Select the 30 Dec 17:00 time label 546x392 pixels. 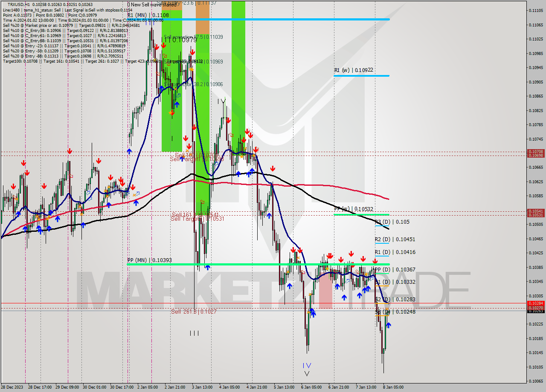click(121, 387)
